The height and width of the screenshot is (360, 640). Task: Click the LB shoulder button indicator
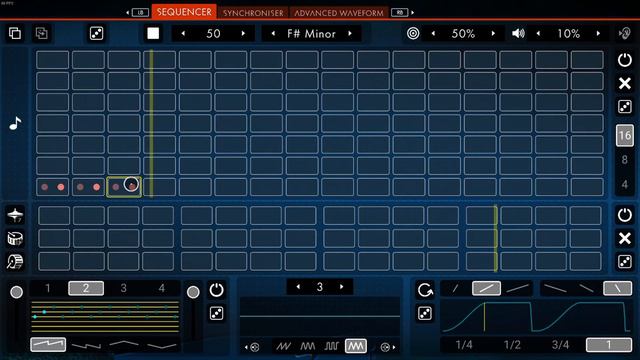140,13
